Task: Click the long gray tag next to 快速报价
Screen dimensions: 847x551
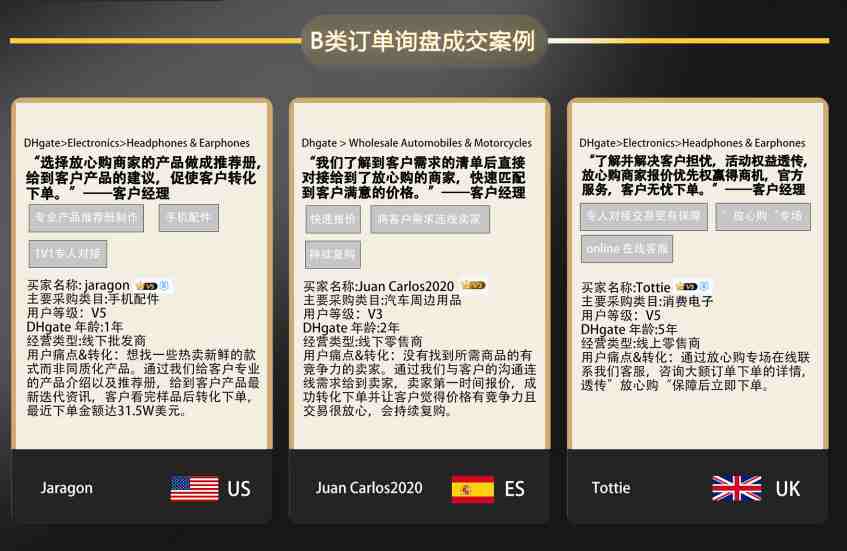Action: point(430,219)
